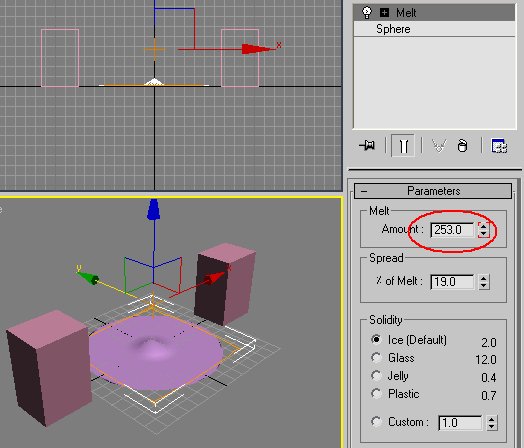Toggle Show End Result icon
The width and height of the screenshot is (524, 448).
pyautogui.click(x=403, y=146)
